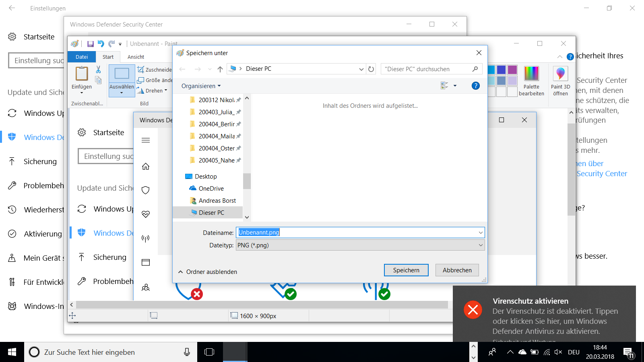The width and height of the screenshot is (644, 362).
Task: Click the scissors Cut icon in Paint
Action: click(x=98, y=70)
